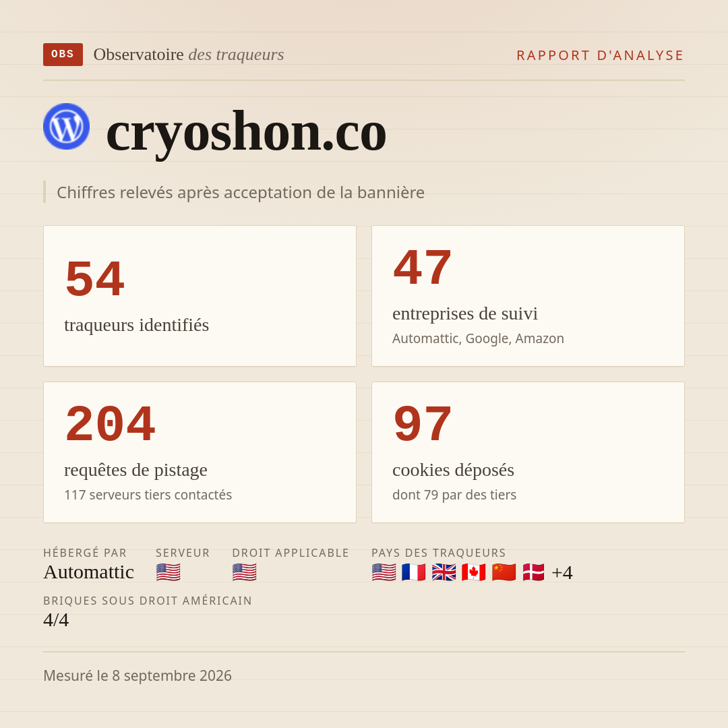Click 'Automattic, Google, Amazon' company list
The height and width of the screenshot is (728, 728).
click(478, 338)
